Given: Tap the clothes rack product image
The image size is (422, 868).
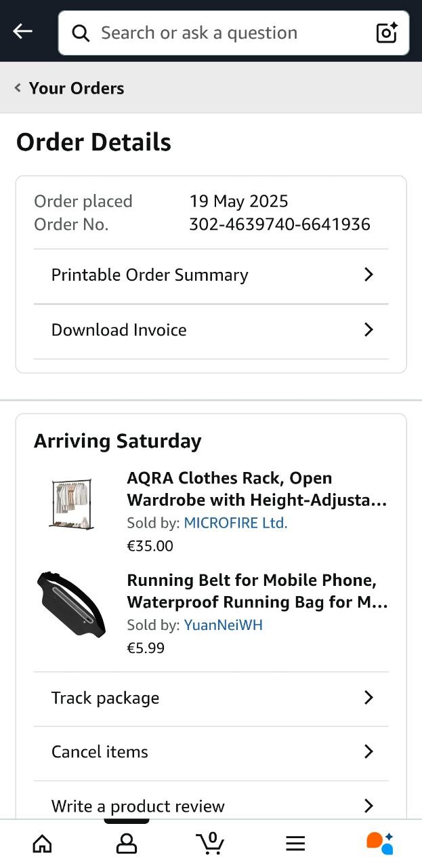Looking at the screenshot, I should tap(71, 504).
